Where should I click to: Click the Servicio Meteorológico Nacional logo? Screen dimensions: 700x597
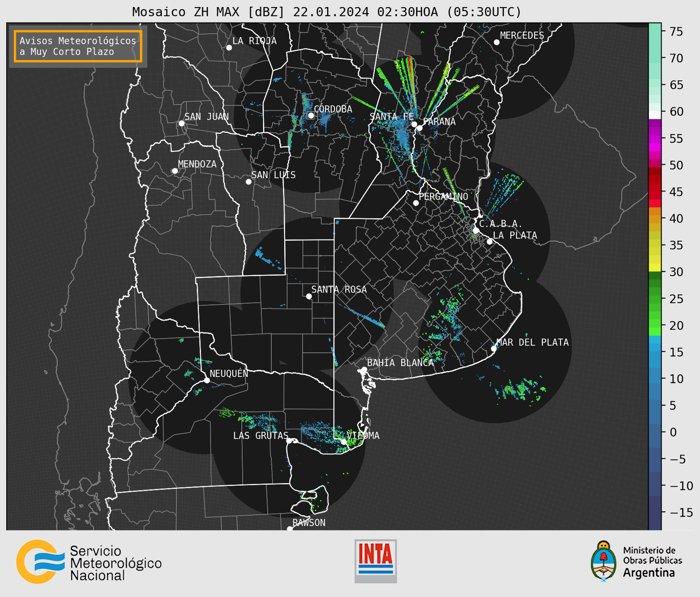click(89, 562)
